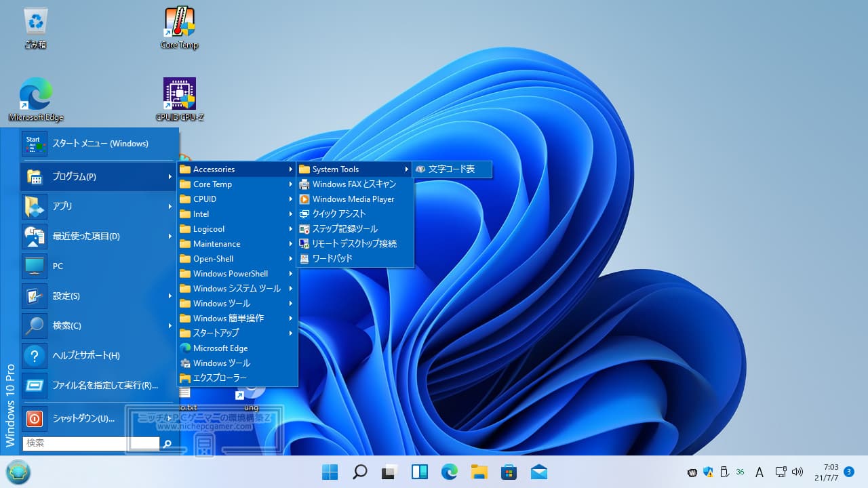Open PC from the start menu
The height and width of the screenshot is (488, 868).
(x=98, y=266)
